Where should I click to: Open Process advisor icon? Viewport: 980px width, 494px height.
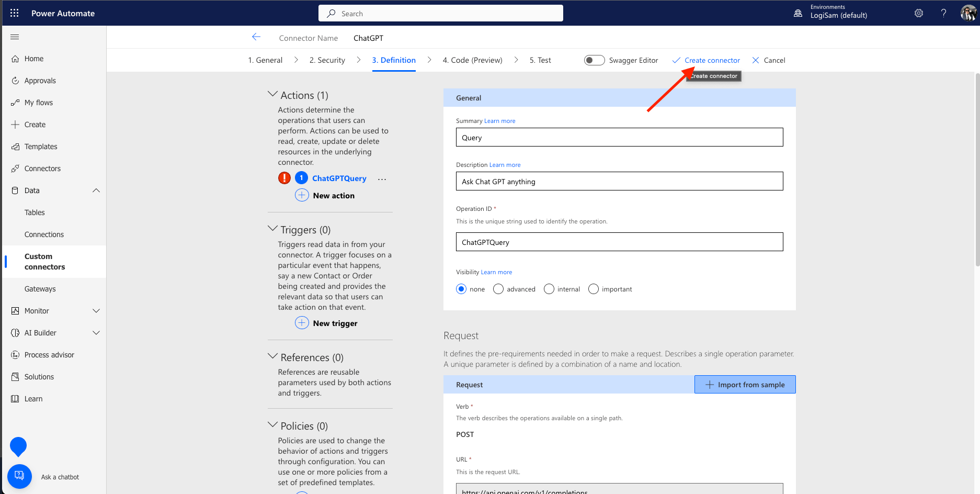pyautogui.click(x=15, y=355)
